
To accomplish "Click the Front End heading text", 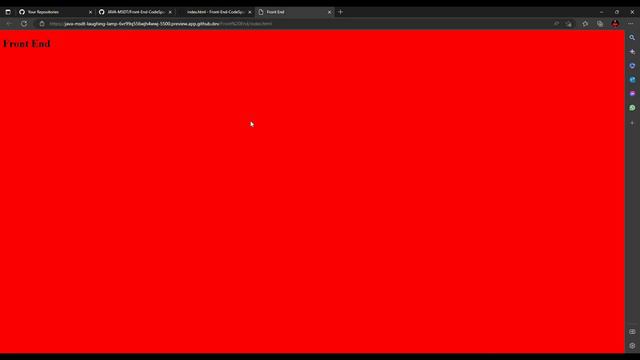I will pos(27,44).
